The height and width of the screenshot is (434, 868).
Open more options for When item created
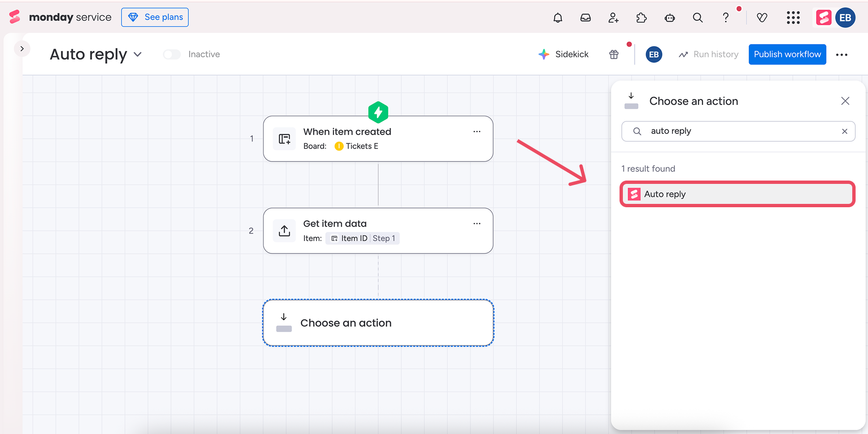[477, 131]
